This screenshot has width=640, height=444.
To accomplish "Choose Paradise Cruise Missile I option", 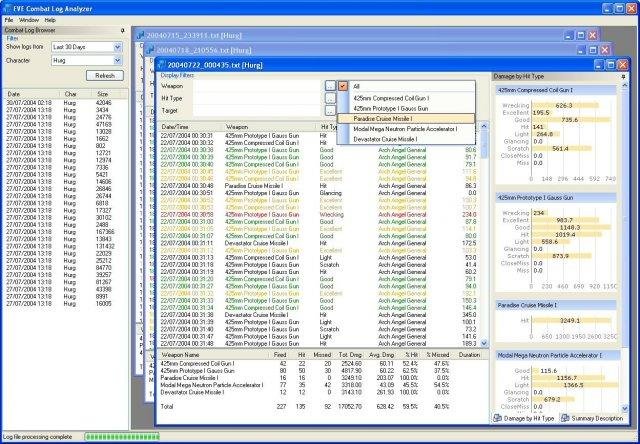I will [x=406, y=119].
